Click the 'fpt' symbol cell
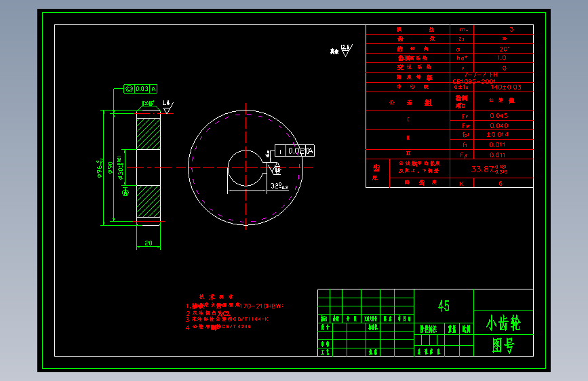The width and height of the screenshot is (588, 381). (x=465, y=135)
